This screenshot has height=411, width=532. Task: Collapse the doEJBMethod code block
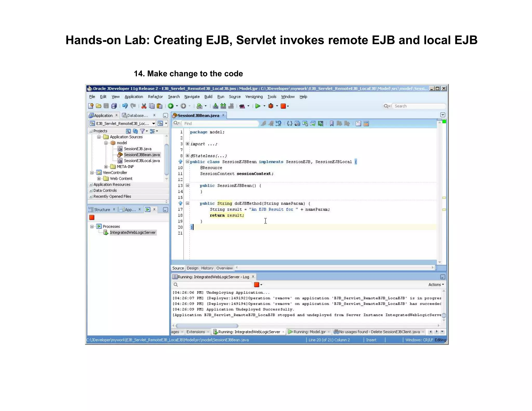point(187,203)
